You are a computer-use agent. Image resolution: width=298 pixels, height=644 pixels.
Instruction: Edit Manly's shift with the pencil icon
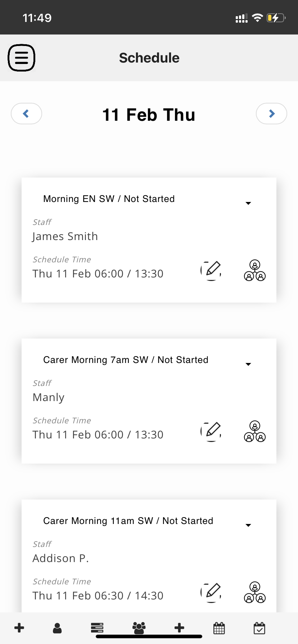coord(211,432)
